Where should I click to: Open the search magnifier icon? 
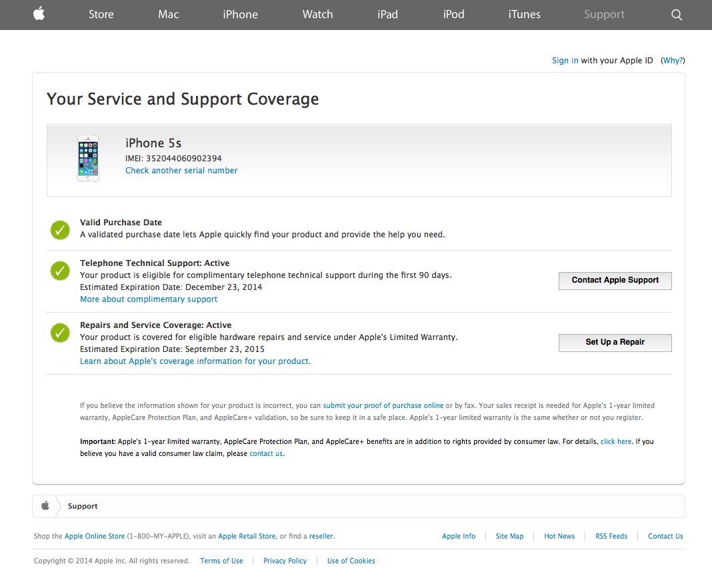point(677,15)
